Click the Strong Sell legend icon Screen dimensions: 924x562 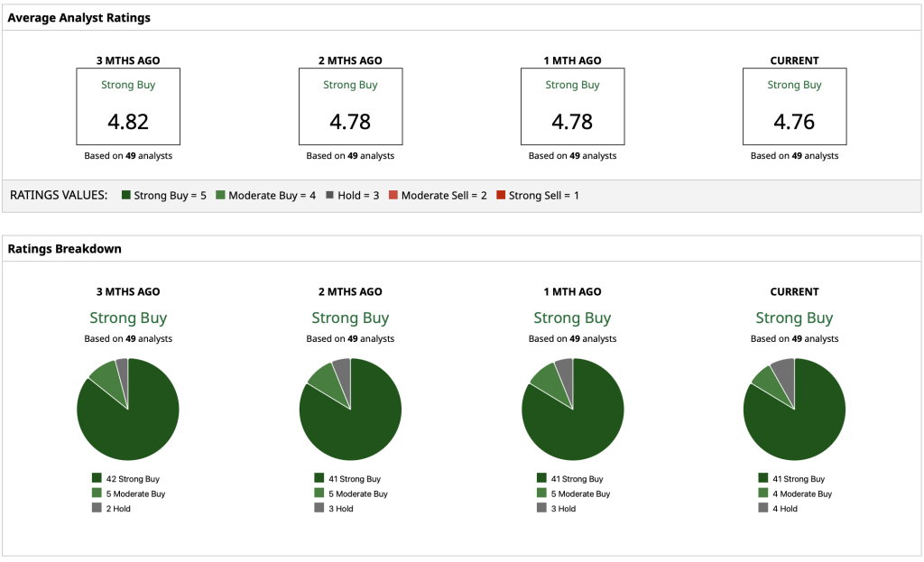[x=500, y=195]
